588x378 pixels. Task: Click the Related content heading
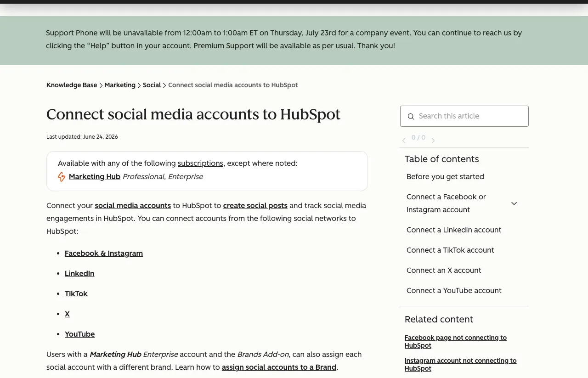(439, 319)
